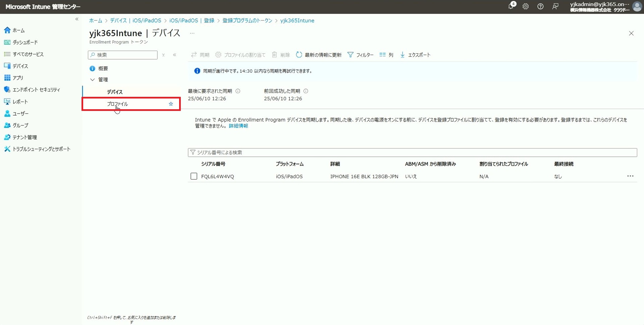Open account avatar in header
The image size is (644, 325).
[x=637, y=6]
